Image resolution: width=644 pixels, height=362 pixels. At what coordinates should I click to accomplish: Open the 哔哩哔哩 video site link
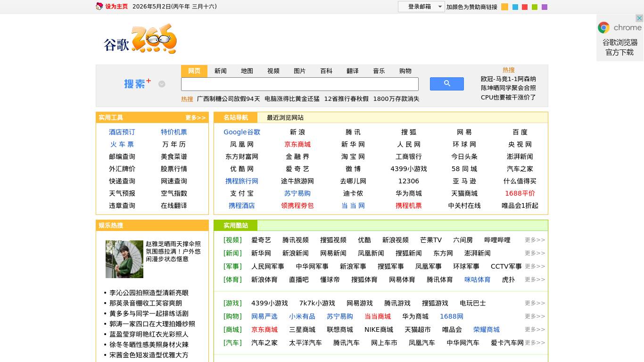[x=497, y=240]
